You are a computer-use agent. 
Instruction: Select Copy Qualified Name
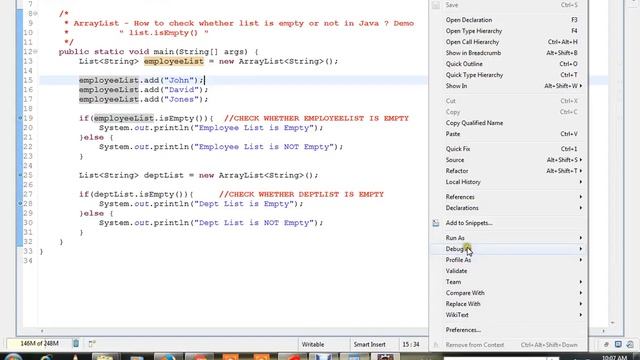tap(508, 123)
